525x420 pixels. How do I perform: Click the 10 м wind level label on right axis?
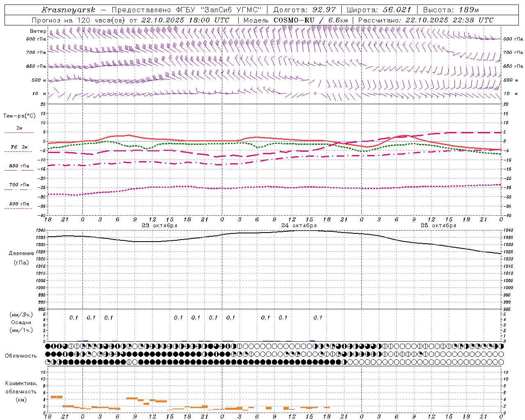[x=511, y=94]
